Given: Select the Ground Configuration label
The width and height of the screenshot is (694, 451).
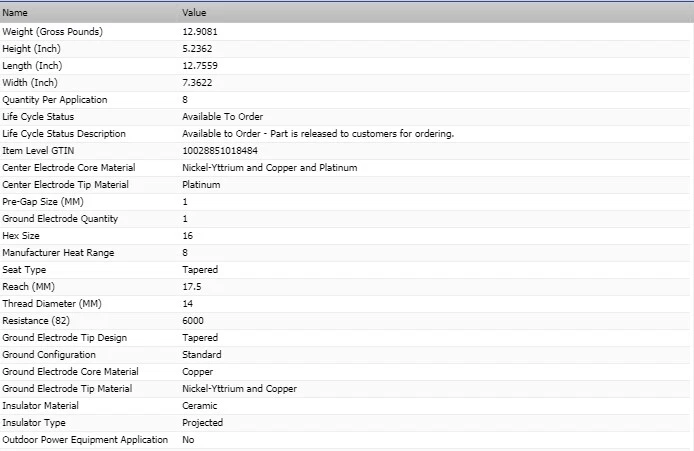Looking at the screenshot, I should click(49, 355).
